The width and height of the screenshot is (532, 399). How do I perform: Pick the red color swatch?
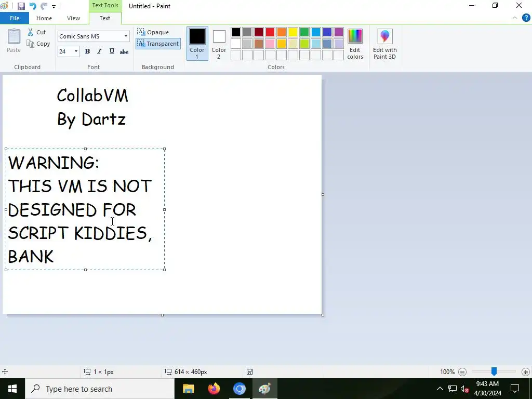coord(270,32)
